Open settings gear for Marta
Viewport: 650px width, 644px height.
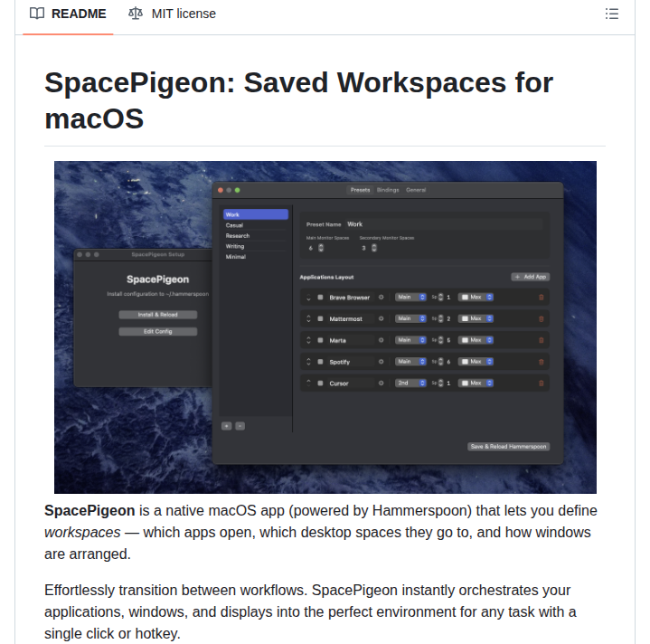point(381,340)
